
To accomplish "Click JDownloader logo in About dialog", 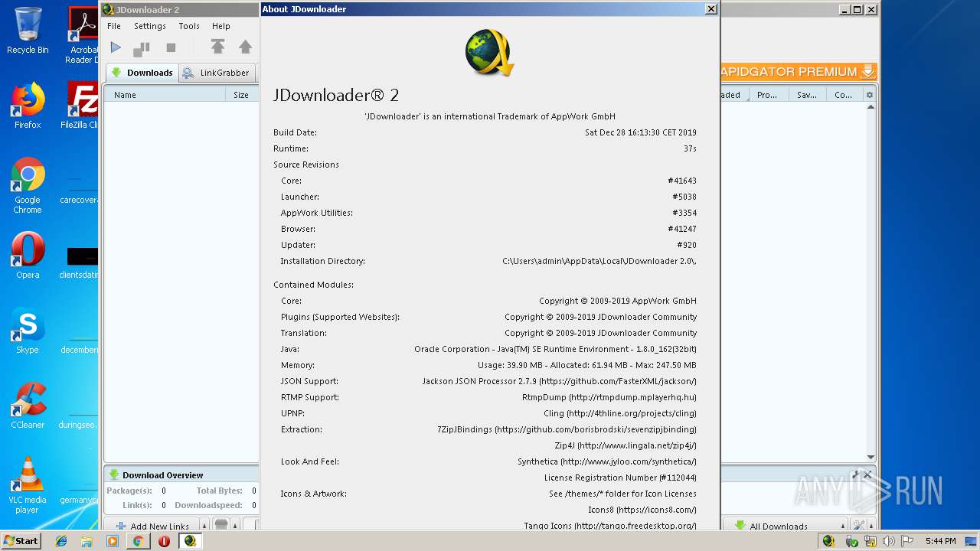I will pyautogui.click(x=490, y=53).
